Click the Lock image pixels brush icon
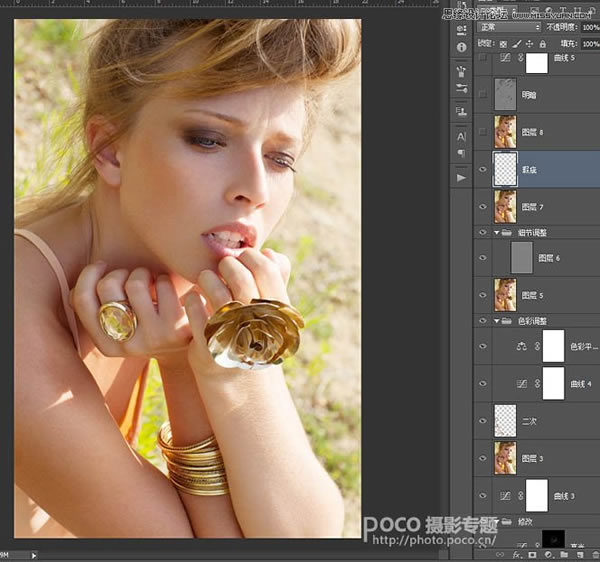 [517, 44]
